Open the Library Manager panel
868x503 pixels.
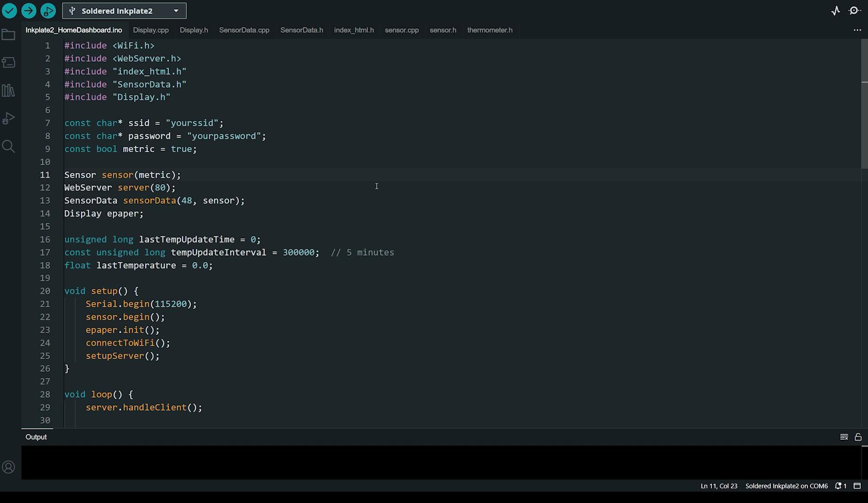click(9, 90)
